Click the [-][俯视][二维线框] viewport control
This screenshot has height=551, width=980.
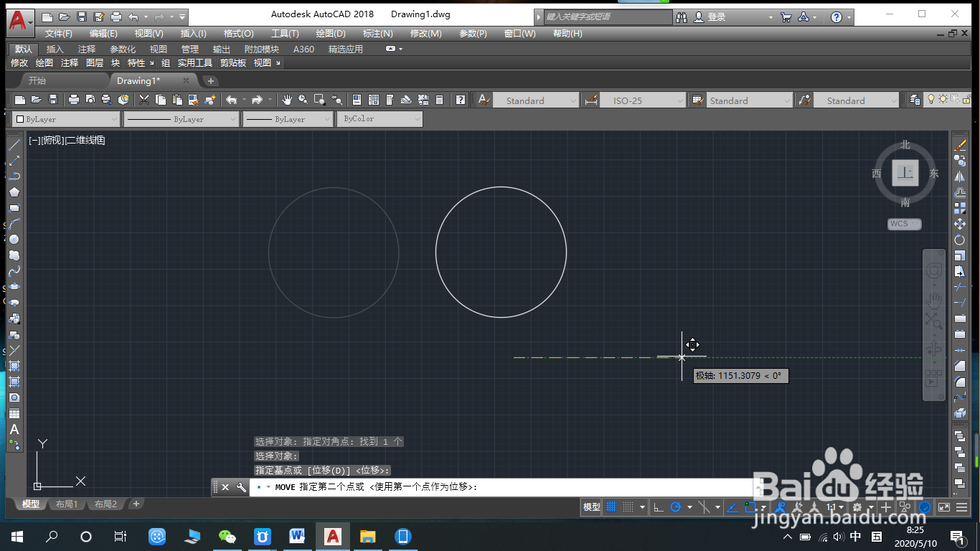67,140
